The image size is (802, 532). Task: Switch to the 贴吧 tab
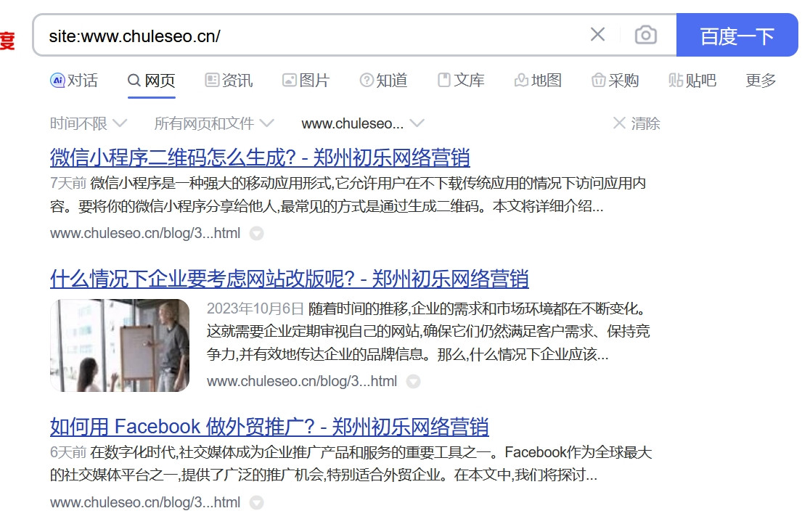click(692, 81)
